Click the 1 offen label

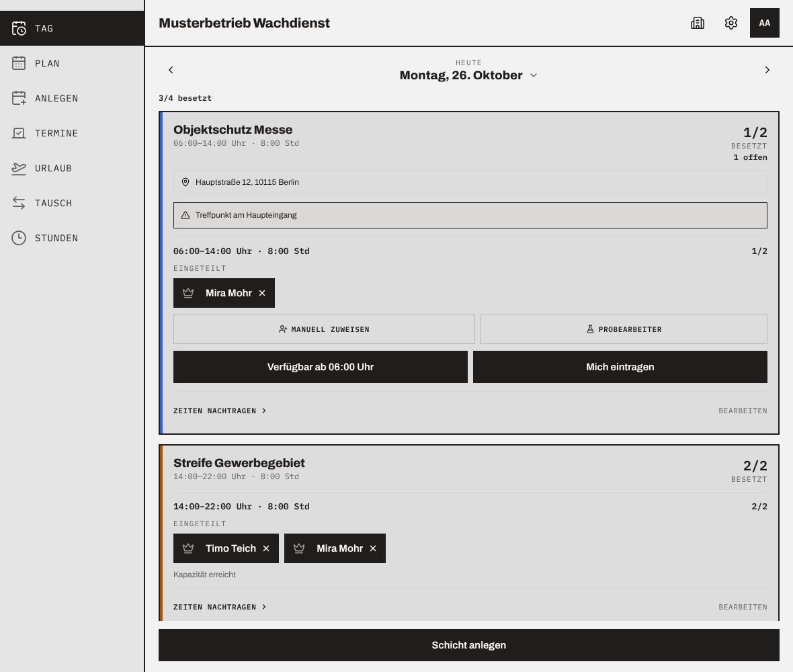pos(750,157)
